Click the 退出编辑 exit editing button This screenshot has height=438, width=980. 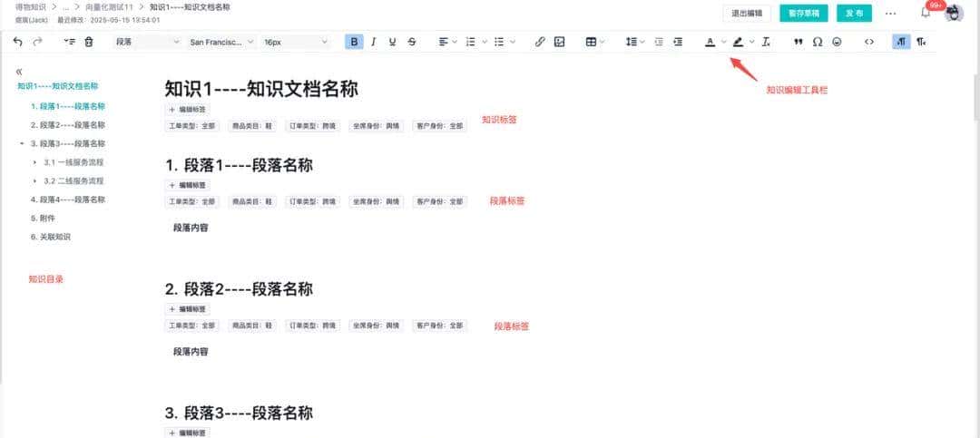click(x=746, y=13)
